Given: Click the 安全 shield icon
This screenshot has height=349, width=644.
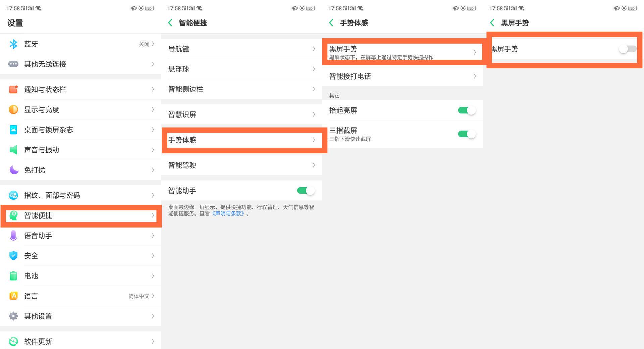Looking at the screenshot, I should pyautogui.click(x=13, y=255).
